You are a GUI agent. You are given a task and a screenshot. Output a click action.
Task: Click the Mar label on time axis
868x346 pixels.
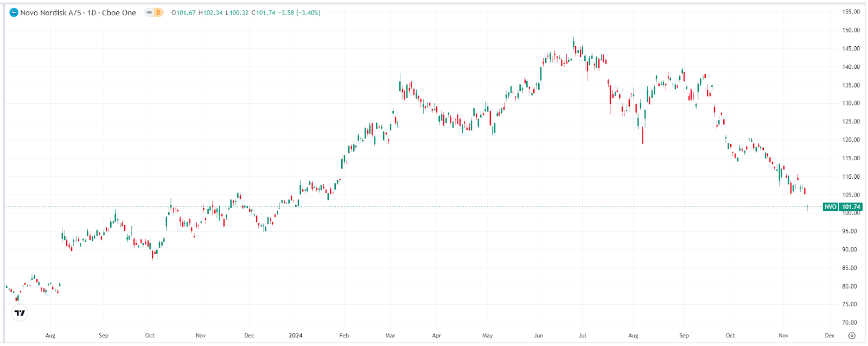(390, 336)
